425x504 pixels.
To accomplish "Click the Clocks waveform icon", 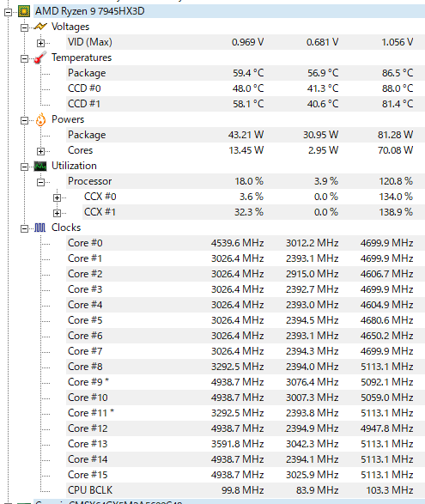I will tap(40, 228).
